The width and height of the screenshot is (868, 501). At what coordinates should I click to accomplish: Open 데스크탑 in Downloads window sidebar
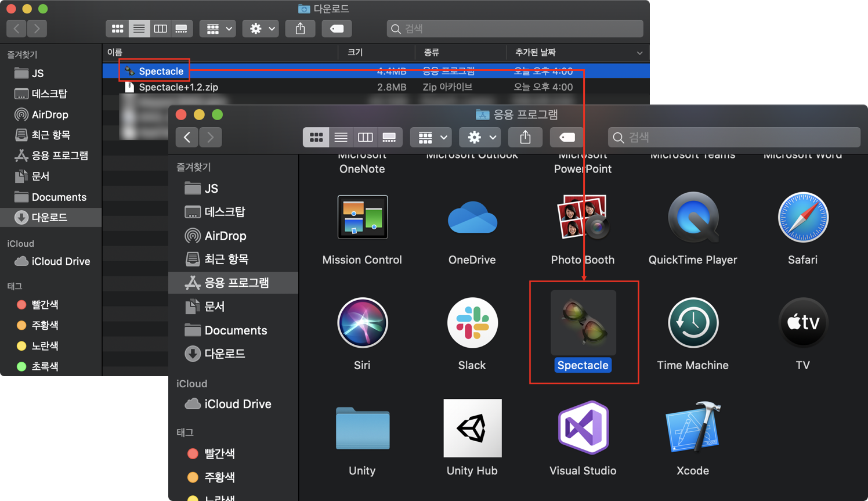pyautogui.click(x=51, y=93)
